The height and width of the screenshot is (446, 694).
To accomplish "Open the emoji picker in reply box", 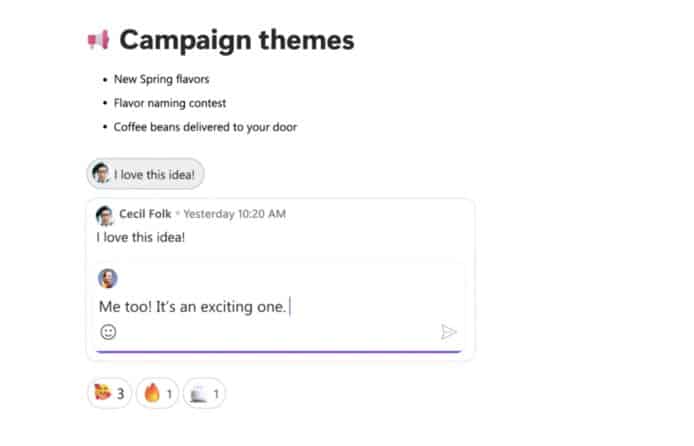I will (108, 332).
